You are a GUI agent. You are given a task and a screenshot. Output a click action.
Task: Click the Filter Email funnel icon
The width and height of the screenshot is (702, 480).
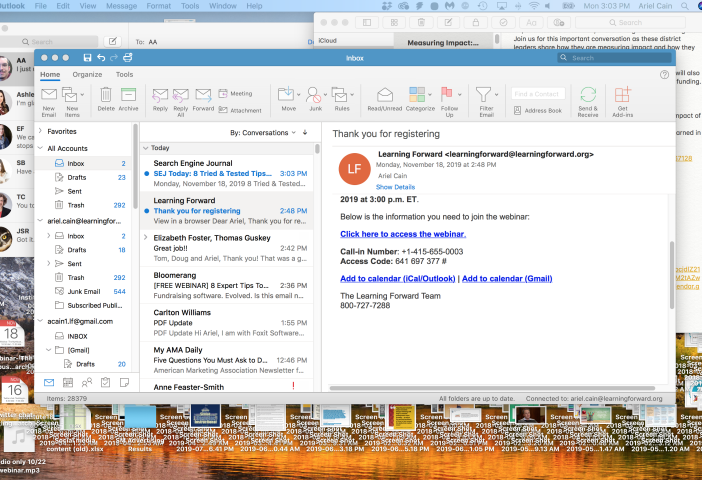click(483, 94)
